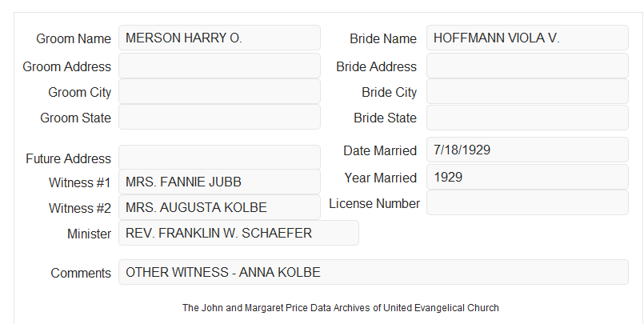Focus the Groom State field
Screen dimensions: 644x324
(x=219, y=117)
